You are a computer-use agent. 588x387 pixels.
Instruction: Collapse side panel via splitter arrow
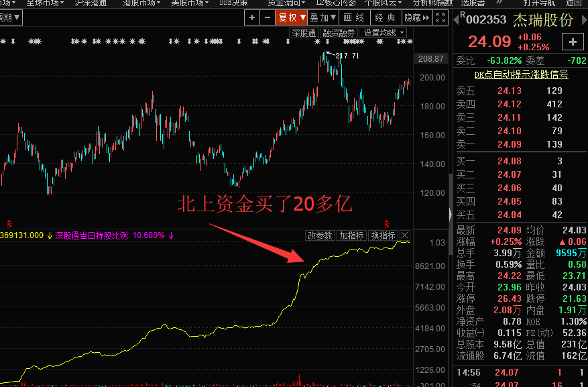[451, 214]
